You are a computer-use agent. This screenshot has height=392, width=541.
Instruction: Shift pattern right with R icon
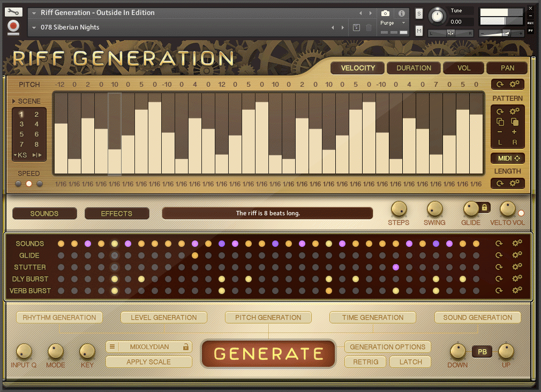pos(514,142)
